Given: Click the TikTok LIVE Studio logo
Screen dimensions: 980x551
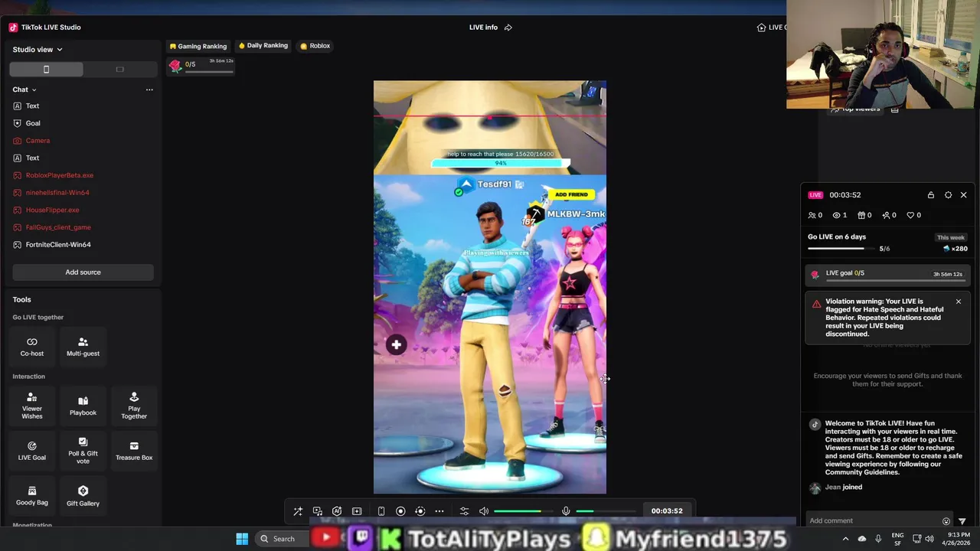Looking at the screenshot, I should [13, 28].
